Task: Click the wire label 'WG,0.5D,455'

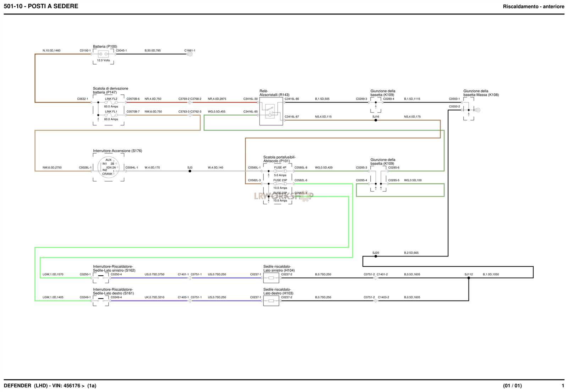Action: (x=217, y=111)
